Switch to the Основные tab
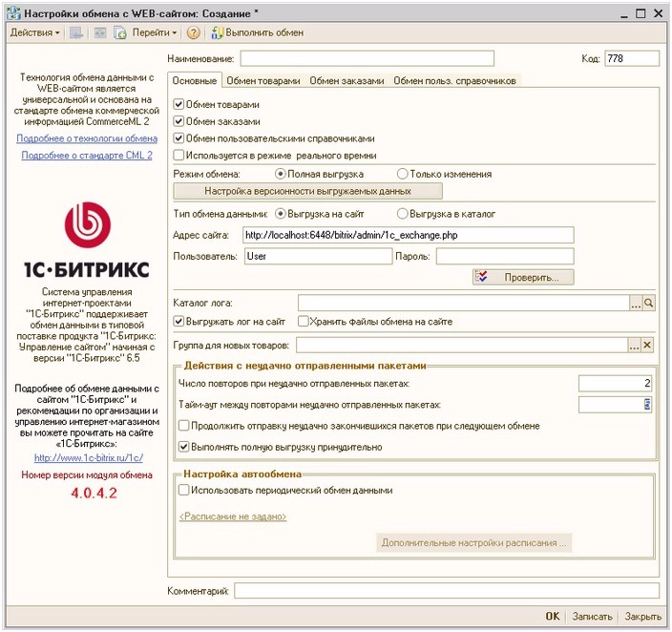Viewport: 672px width, 632px height. 195,80
